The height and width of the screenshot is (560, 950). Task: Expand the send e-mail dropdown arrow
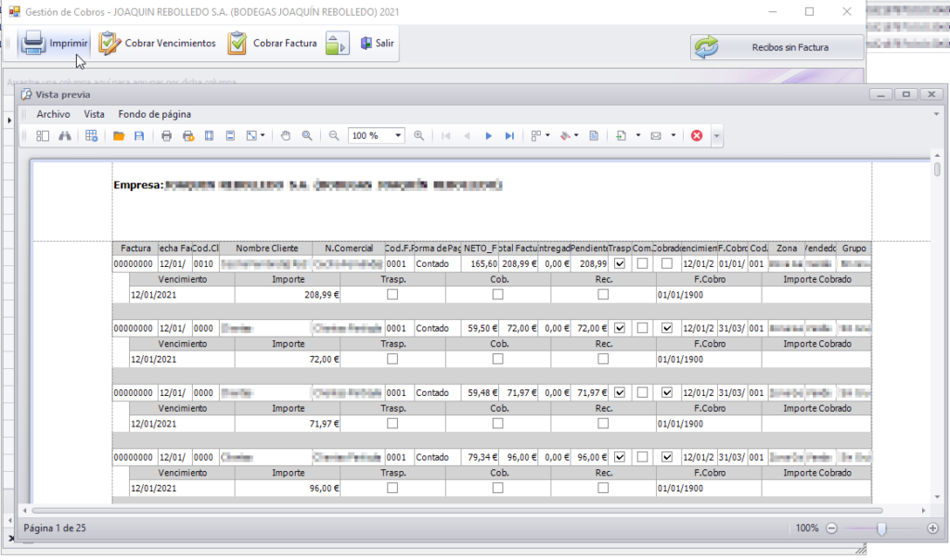(674, 136)
